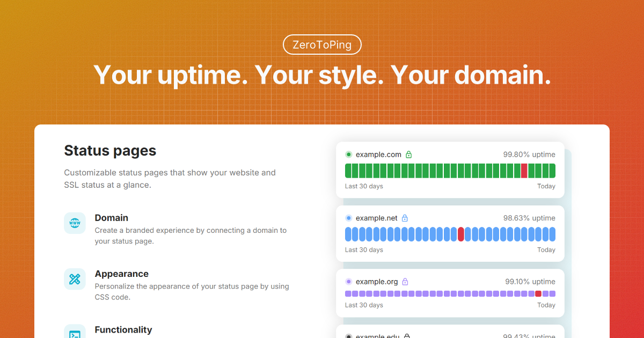Click the "Appearance" feature heading

(x=122, y=274)
